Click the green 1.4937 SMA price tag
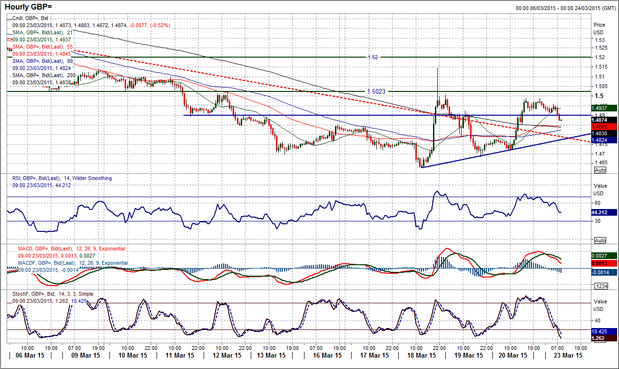This screenshot has height=369, width=619. (x=604, y=108)
